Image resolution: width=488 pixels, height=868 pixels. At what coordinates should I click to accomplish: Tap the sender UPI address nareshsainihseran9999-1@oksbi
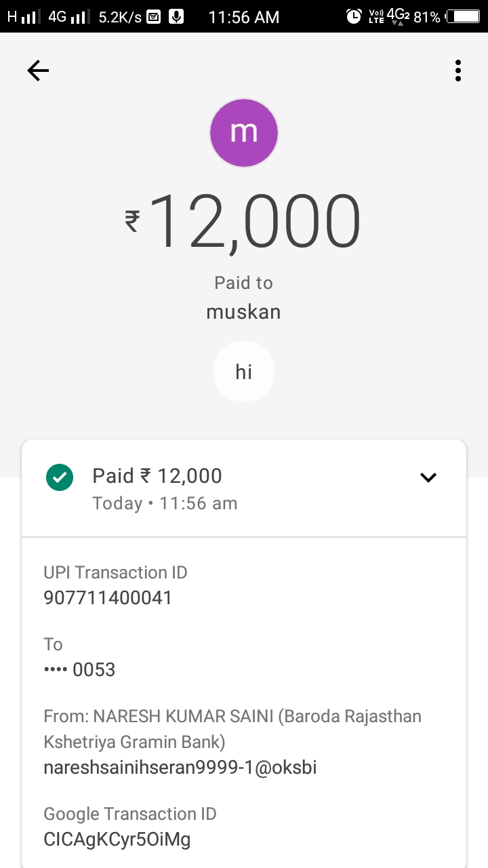(x=180, y=768)
